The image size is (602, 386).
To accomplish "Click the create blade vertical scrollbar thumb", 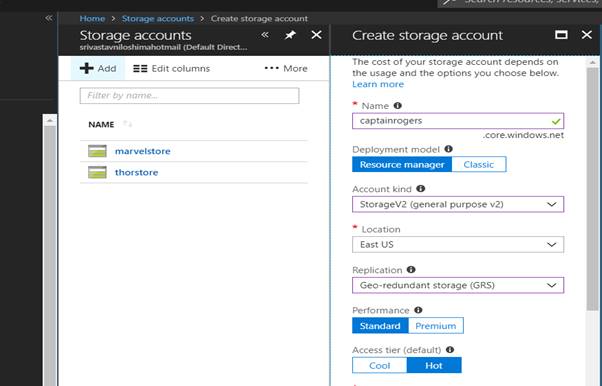I will (592, 189).
